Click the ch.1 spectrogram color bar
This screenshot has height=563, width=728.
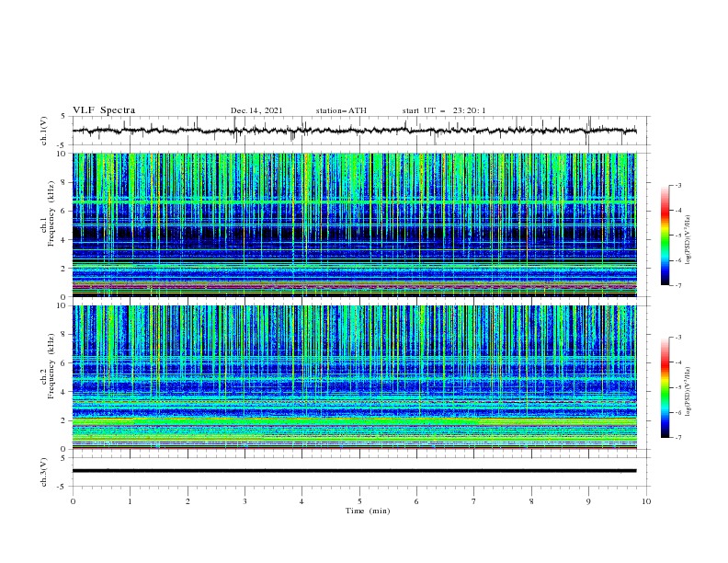click(665, 236)
